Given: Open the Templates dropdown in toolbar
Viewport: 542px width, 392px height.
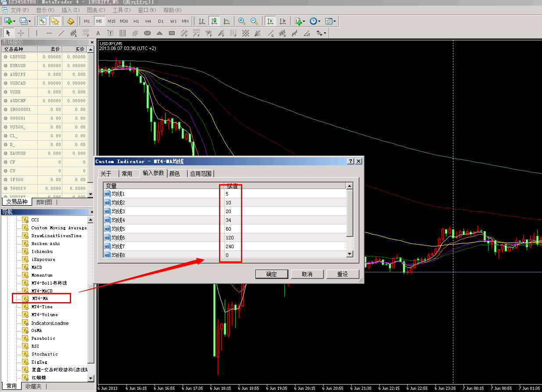Looking at the screenshot, I should (335, 21).
